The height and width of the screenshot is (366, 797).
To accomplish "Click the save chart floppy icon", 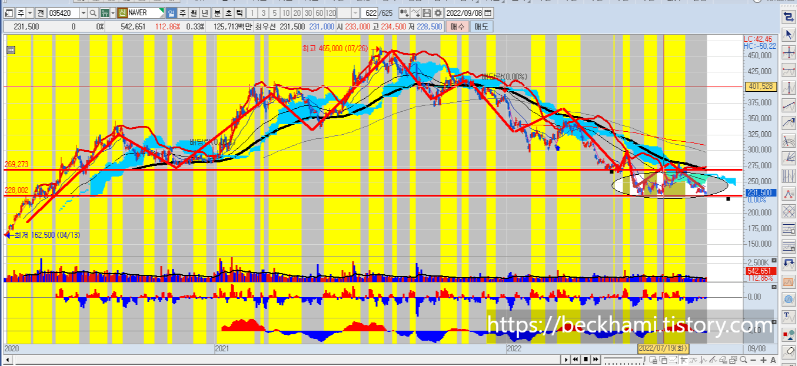I will click(x=427, y=13).
